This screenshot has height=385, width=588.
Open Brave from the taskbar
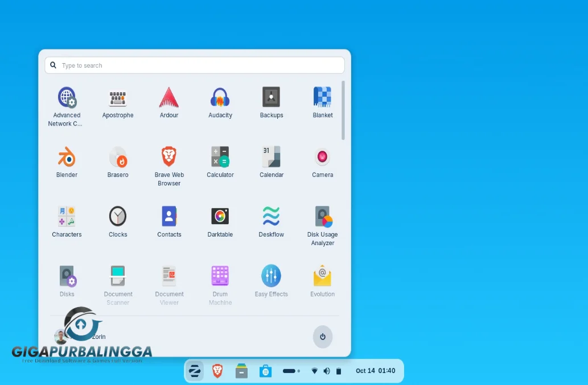pos(217,370)
